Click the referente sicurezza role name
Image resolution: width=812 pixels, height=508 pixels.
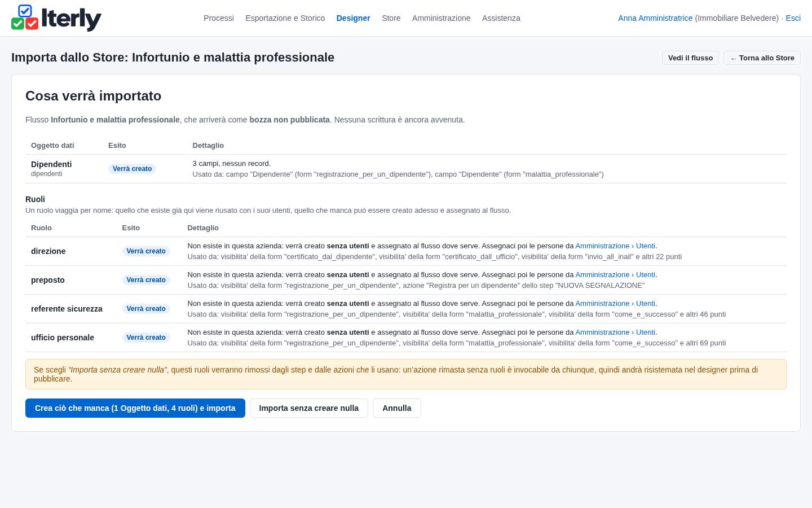pos(67,309)
